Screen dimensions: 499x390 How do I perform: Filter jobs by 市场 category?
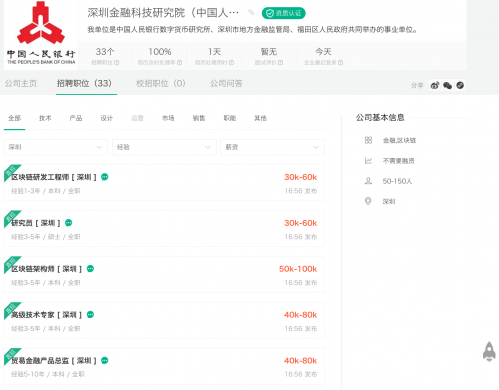click(168, 118)
